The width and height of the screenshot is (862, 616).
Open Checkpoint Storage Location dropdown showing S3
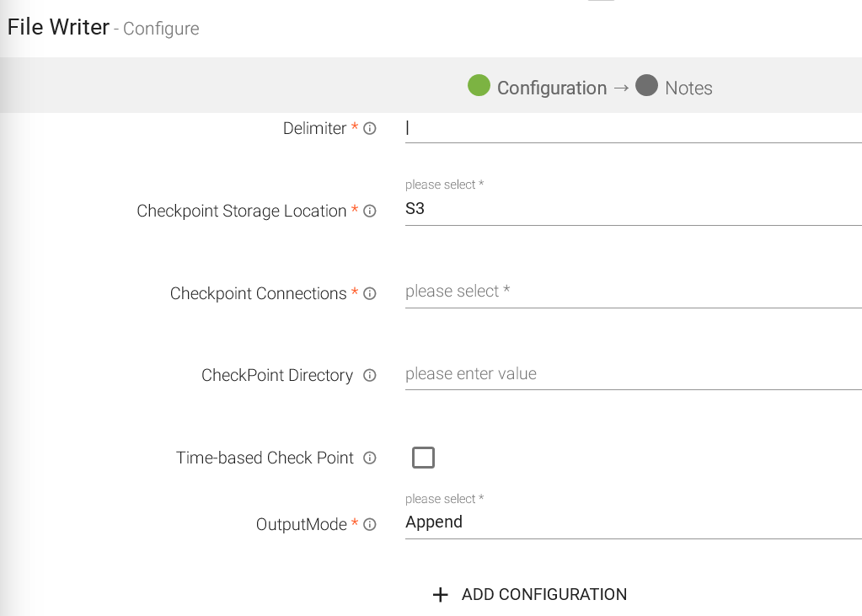(632, 209)
